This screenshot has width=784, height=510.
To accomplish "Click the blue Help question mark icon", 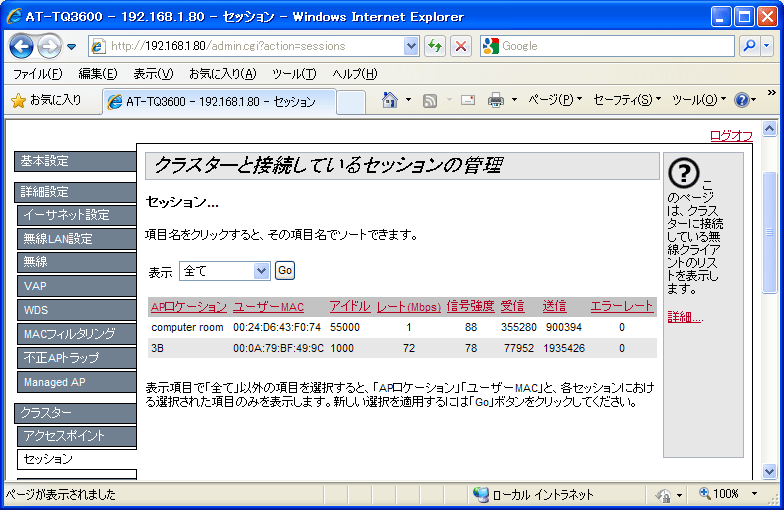I will tap(742, 100).
